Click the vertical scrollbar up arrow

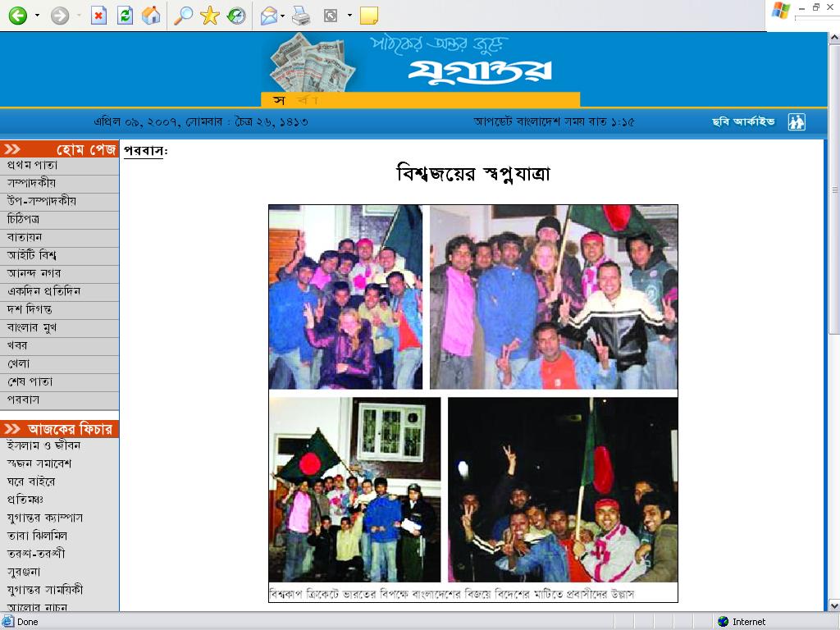[834, 38]
